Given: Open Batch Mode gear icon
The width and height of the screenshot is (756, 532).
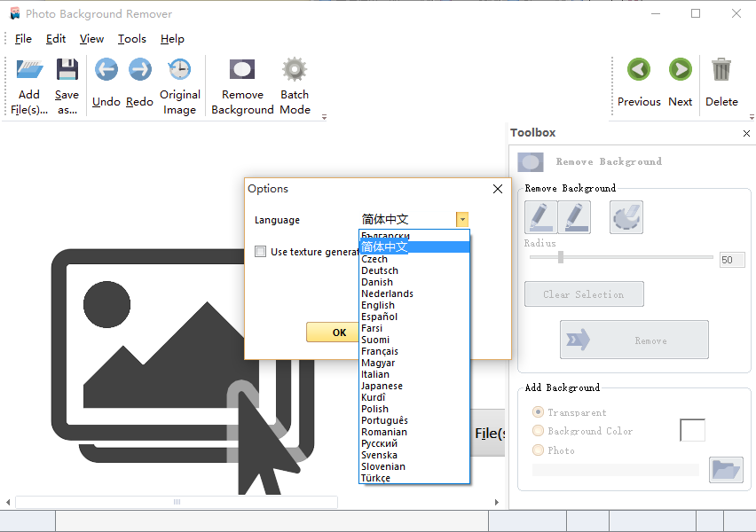Looking at the screenshot, I should pyautogui.click(x=295, y=70).
